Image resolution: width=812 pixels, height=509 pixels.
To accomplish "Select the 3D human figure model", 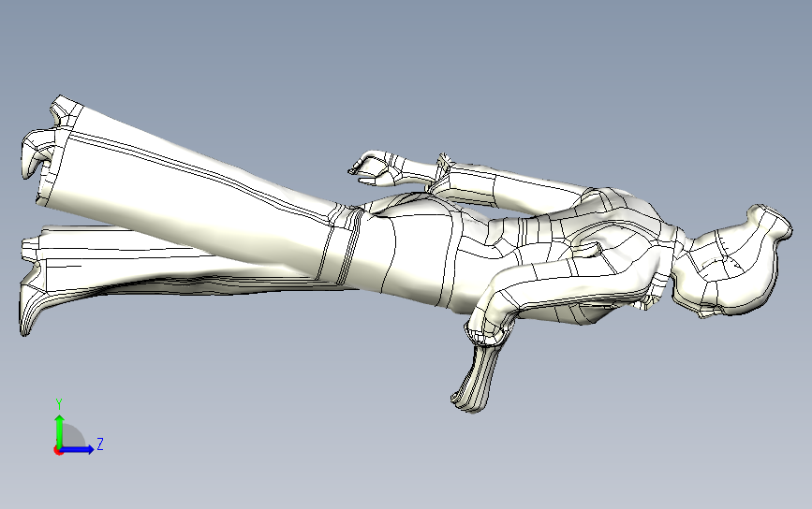I will coord(406,254).
